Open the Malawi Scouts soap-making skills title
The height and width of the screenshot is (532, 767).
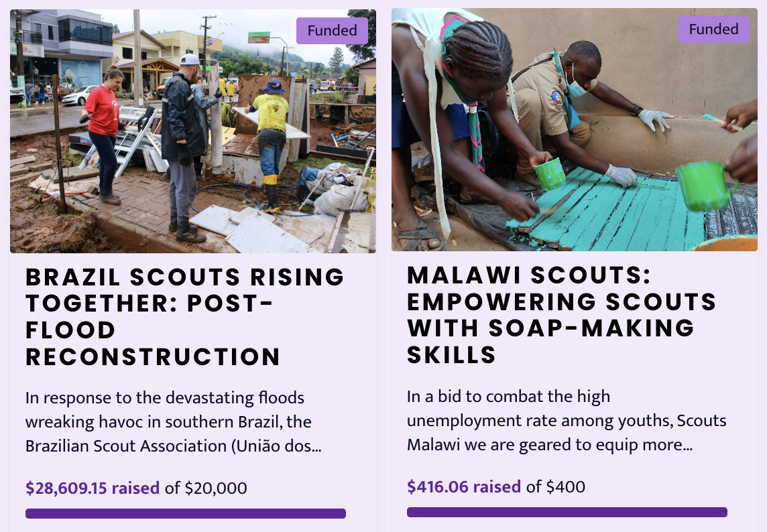(x=560, y=314)
